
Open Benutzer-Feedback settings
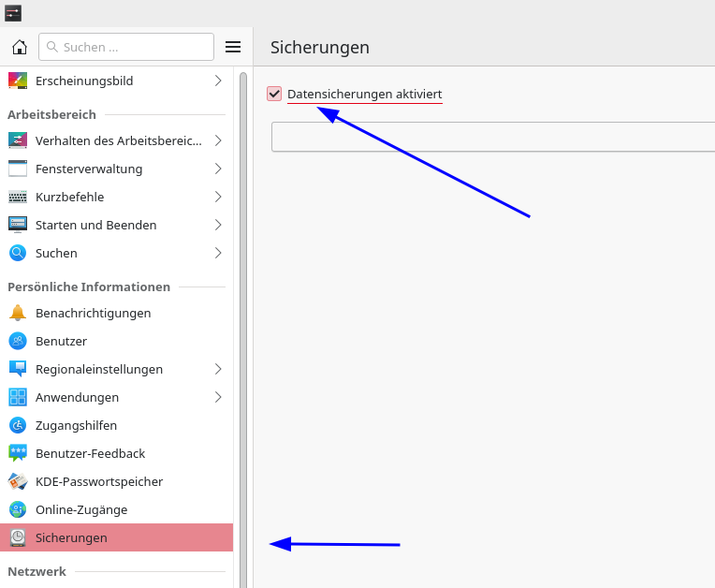(116, 453)
